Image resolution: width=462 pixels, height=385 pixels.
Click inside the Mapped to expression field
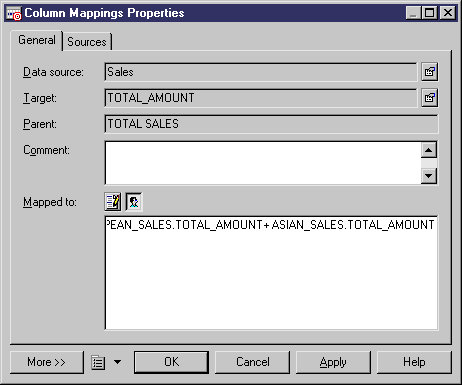[271, 273]
